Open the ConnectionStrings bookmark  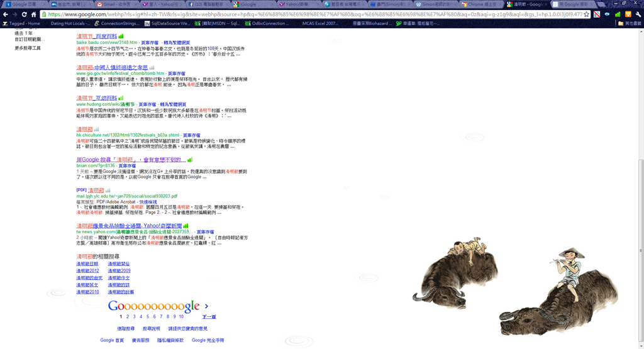(116, 23)
